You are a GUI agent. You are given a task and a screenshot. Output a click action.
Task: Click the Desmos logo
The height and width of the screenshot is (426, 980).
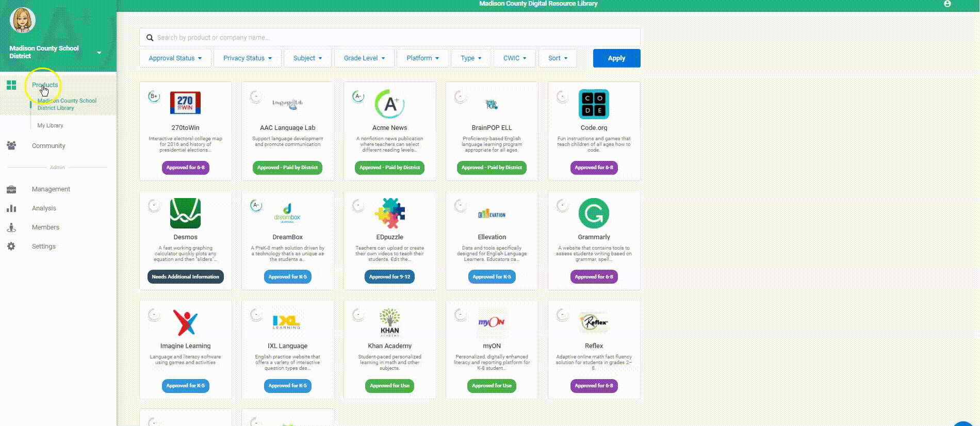[x=185, y=213]
